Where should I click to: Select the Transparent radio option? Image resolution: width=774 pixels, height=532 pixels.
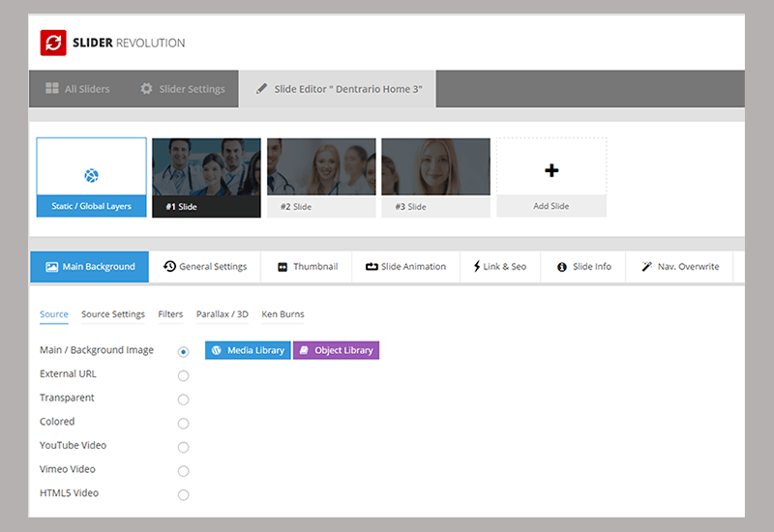183,399
